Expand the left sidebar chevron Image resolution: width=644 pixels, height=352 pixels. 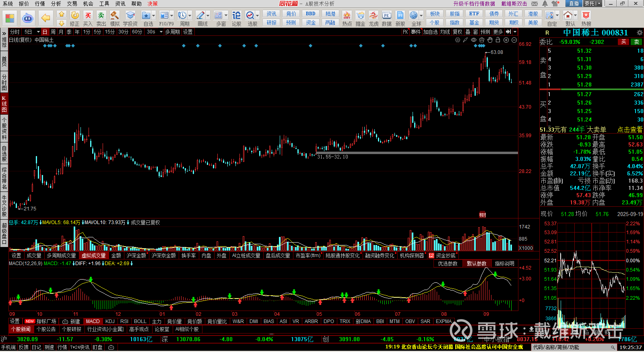pos(4,33)
